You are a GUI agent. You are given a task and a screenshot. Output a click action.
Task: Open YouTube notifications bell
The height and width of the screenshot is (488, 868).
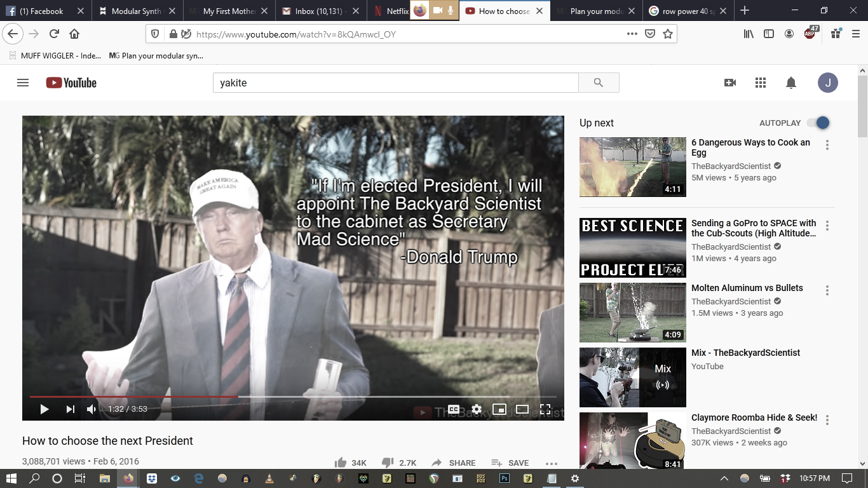tap(791, 83)
